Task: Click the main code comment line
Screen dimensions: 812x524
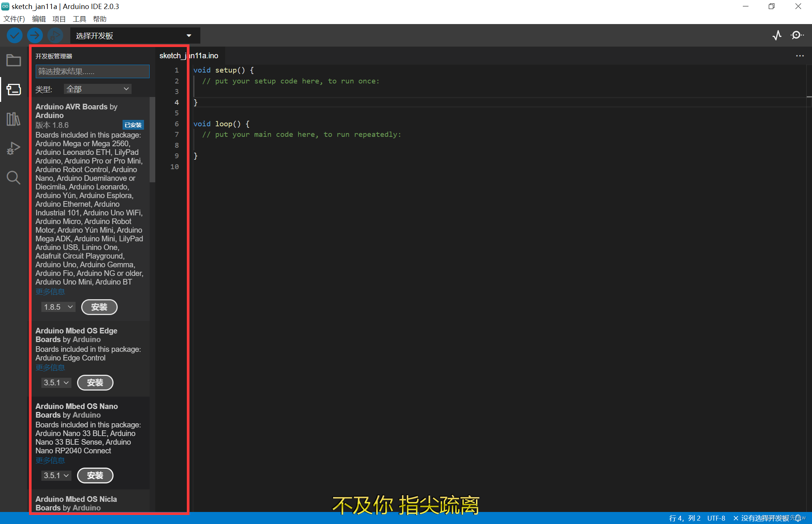Action: pyautogui.click(x=301, y=135)
